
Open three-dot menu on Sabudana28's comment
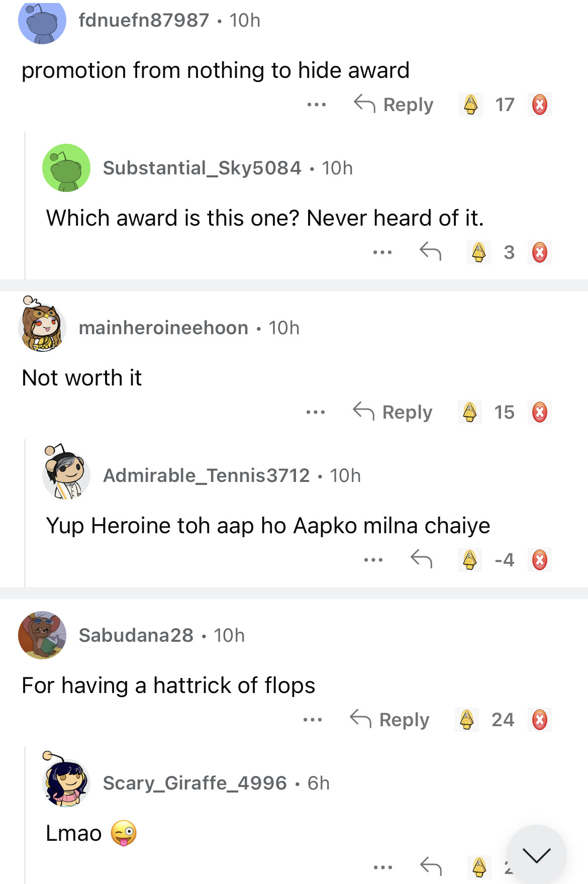click(313, 720)
